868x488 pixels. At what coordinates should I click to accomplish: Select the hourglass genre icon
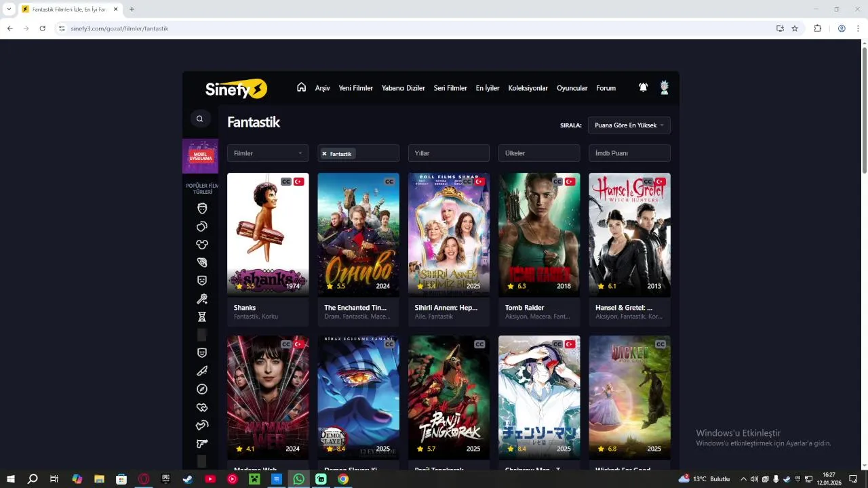pyautogui.click(x=201, y=317)
